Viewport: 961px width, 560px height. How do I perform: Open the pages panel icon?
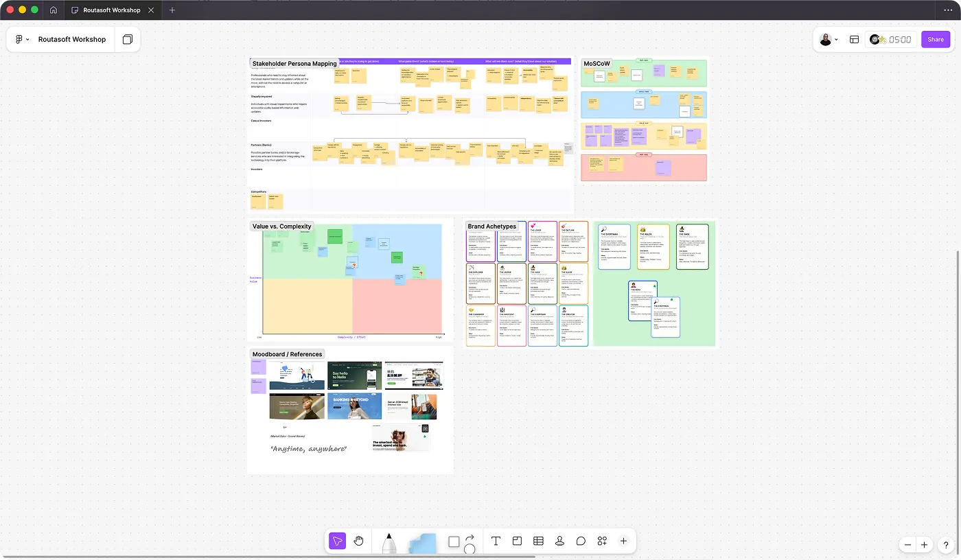(x=127, y=39)
